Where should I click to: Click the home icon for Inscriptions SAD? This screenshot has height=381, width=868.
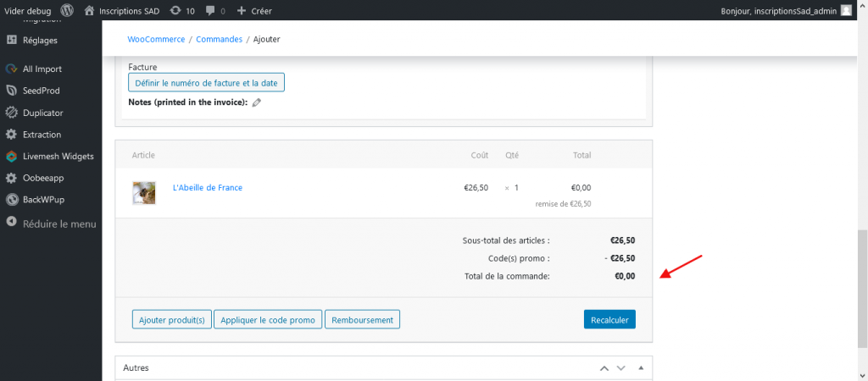89,11
